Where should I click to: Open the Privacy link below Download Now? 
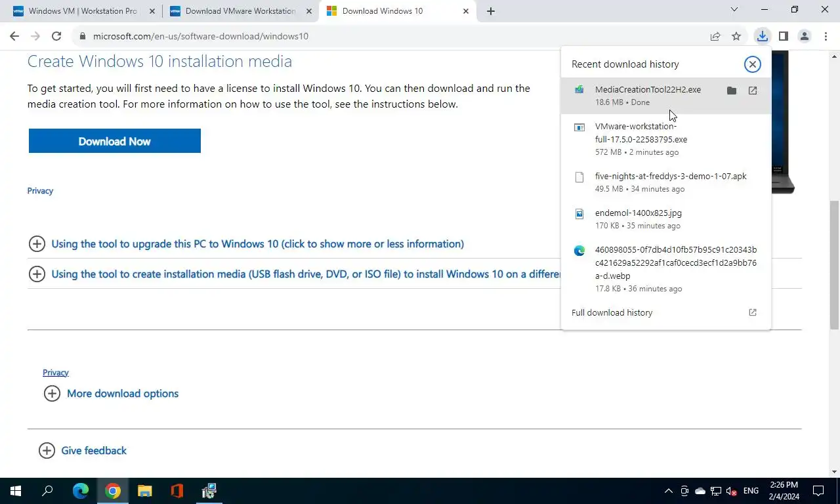40,191
